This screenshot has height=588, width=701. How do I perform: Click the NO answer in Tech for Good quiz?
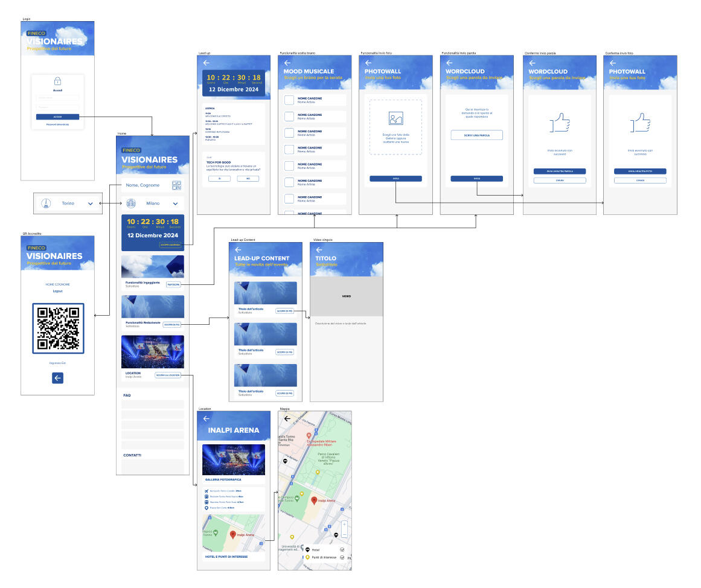(x=248, y=179)
